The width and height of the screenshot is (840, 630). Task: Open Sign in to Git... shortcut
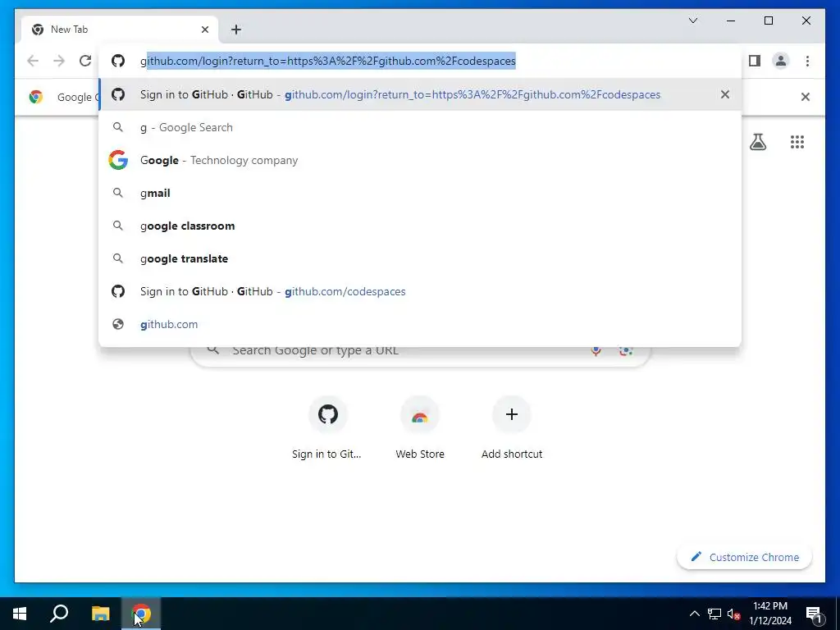(x=327, y=428)
